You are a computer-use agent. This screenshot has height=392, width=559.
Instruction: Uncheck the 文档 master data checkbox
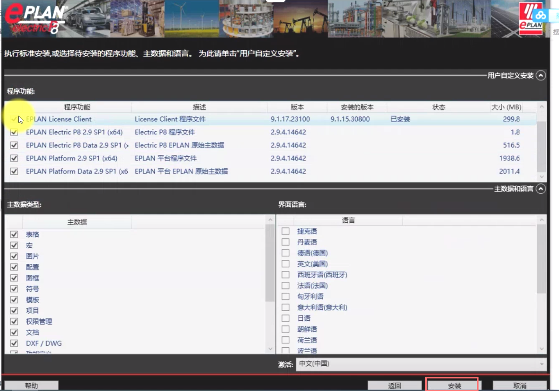click(14, 332)
